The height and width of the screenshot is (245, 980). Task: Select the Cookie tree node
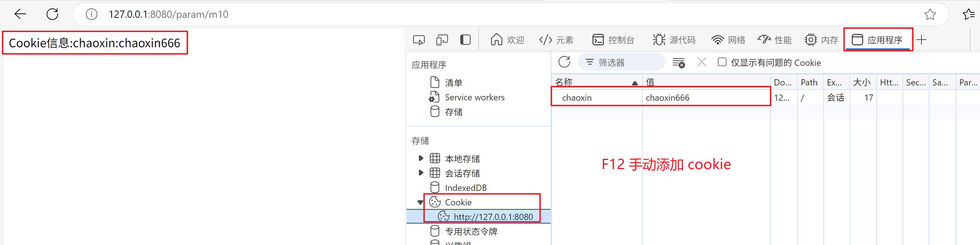458,202
